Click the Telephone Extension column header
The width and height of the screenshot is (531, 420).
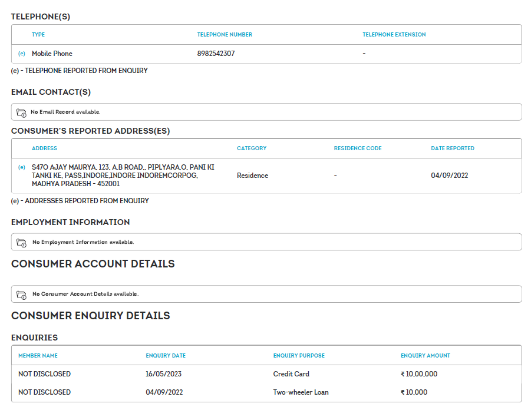(394, 35)
